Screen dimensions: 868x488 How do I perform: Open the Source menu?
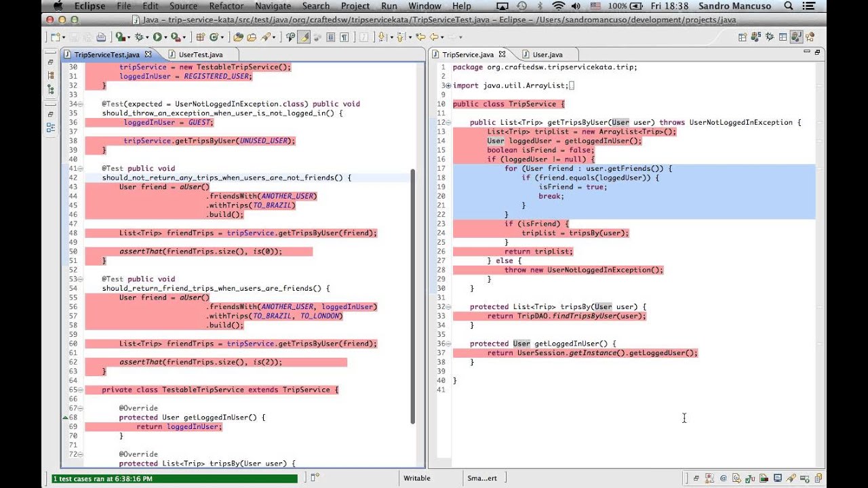(182, 6)
